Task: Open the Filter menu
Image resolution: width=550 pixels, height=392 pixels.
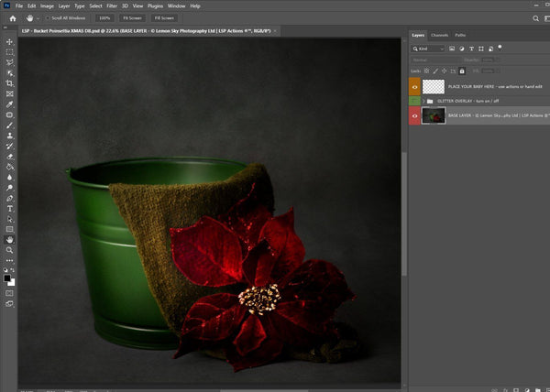Action: pos(111,5)
